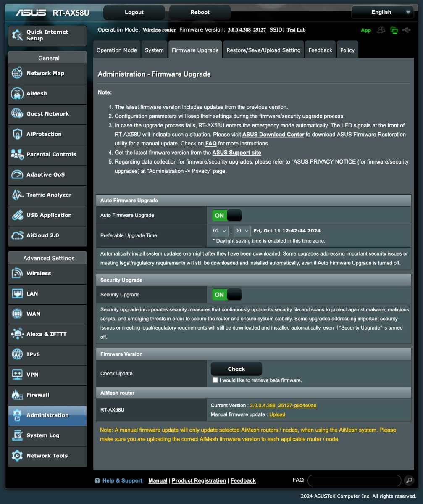
Task: Open the Manual link in footer
Action: point(158,480)
